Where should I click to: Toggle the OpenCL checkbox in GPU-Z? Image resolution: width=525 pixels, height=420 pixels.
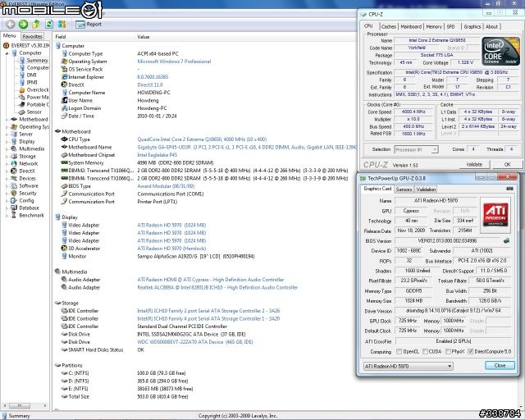point(399,351)
